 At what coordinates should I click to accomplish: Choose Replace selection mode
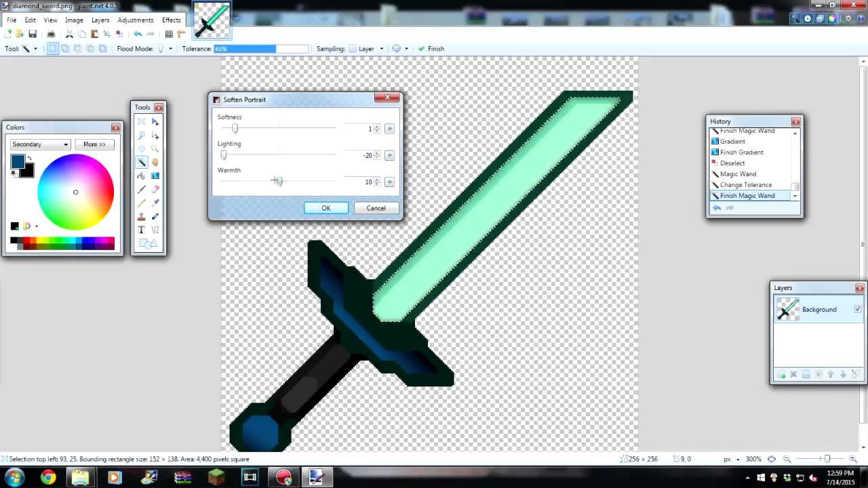[x=52, y=49]
